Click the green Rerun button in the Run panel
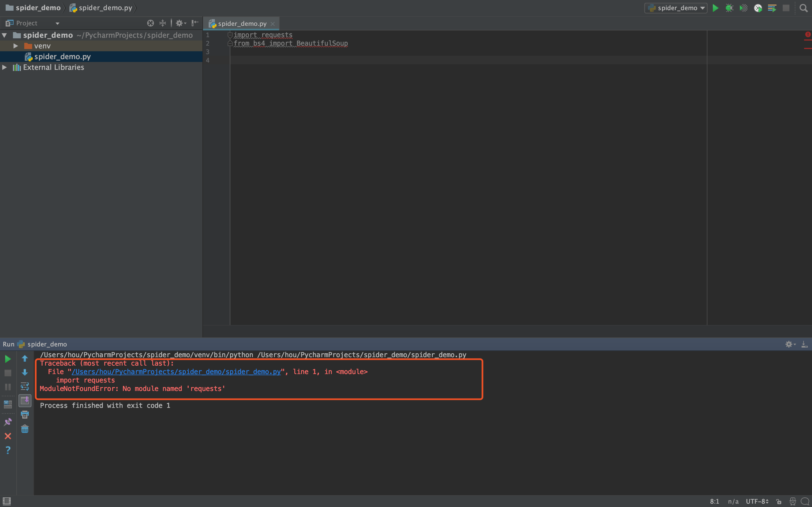Image resolution: width=812 pixels, height=507 pixels. tap(8, 359)
